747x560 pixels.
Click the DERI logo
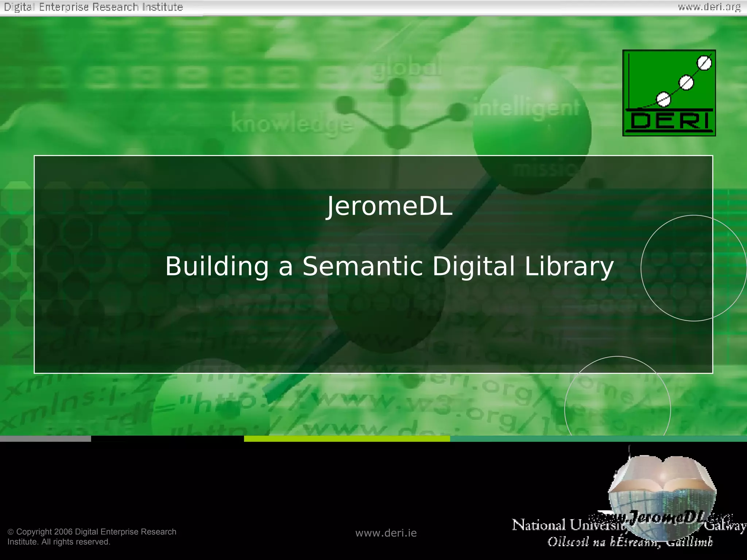click(669, 93)
